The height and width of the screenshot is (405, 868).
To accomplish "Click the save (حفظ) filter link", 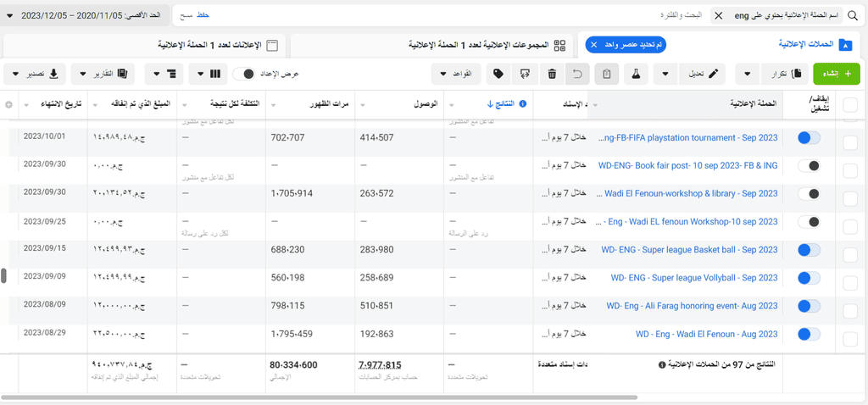I will (x=203, y=16).
